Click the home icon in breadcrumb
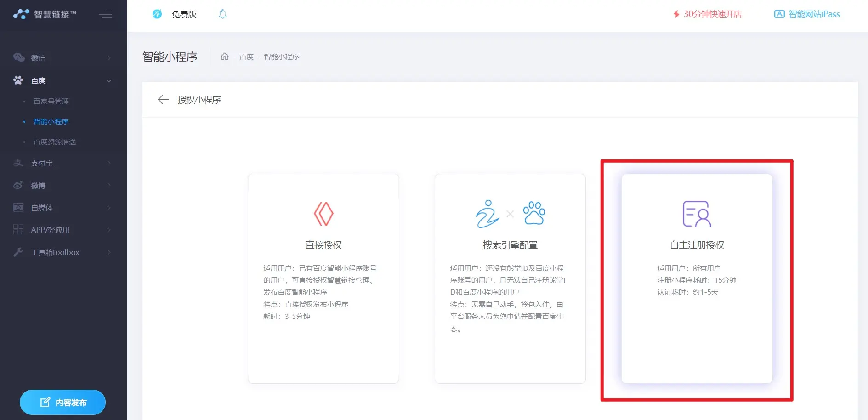The height and width of the screenshot is (420, 868). click(x=225, y=57)
